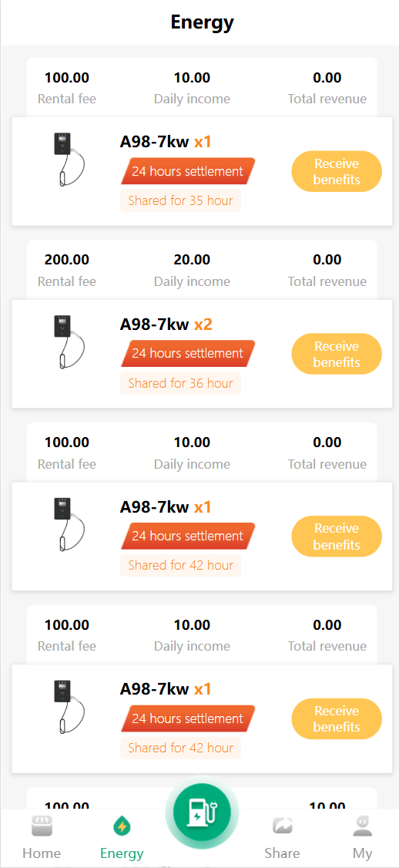Receive benefits for the x2 charger
The image size is (399, 868).
(337, 355)
